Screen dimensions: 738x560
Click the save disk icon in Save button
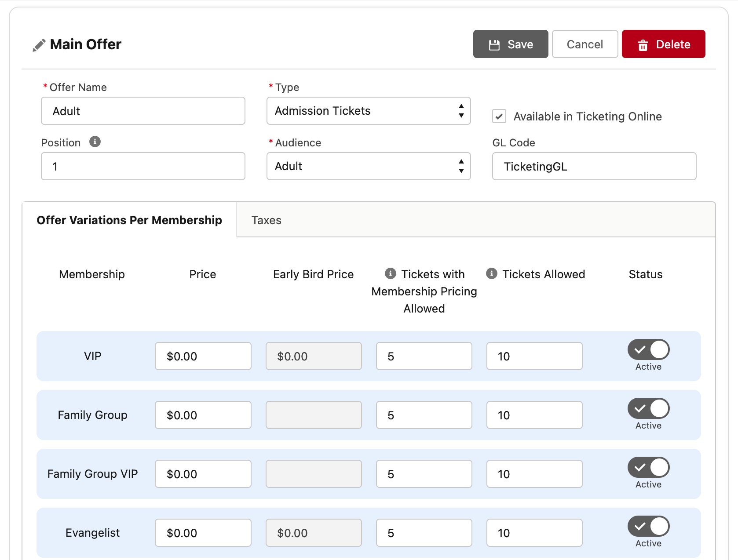(494, 44)
